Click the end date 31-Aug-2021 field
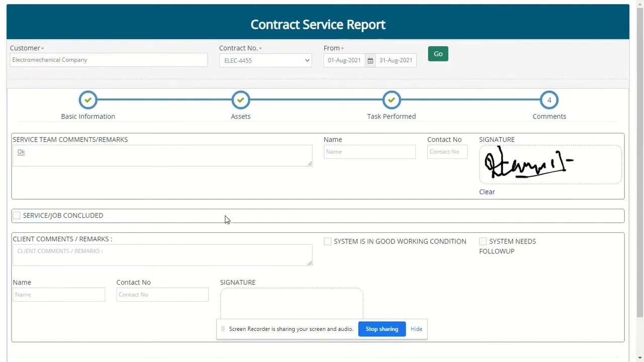 (396, 60)
